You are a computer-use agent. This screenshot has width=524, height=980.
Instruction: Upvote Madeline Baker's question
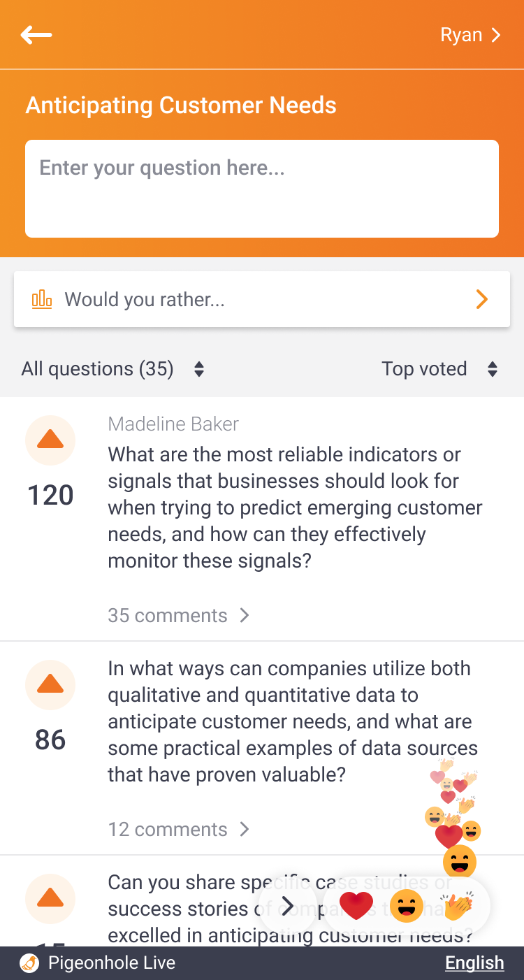(50, 440)
